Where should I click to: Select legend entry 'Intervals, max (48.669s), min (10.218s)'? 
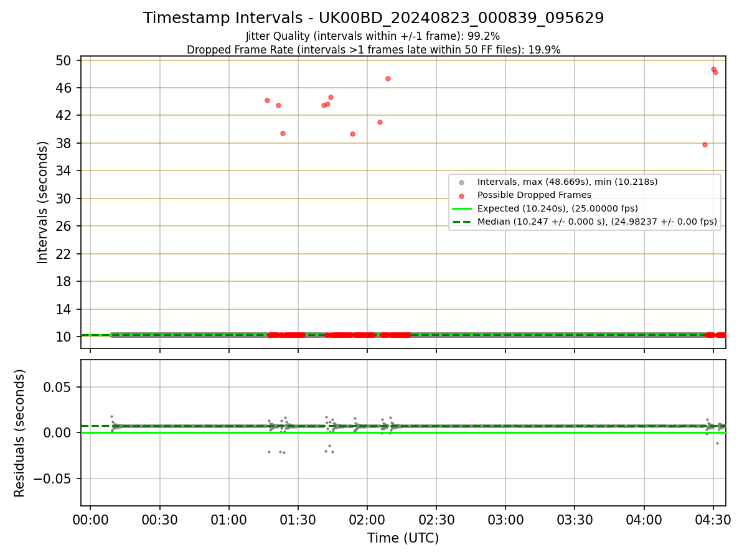point(567,182)
